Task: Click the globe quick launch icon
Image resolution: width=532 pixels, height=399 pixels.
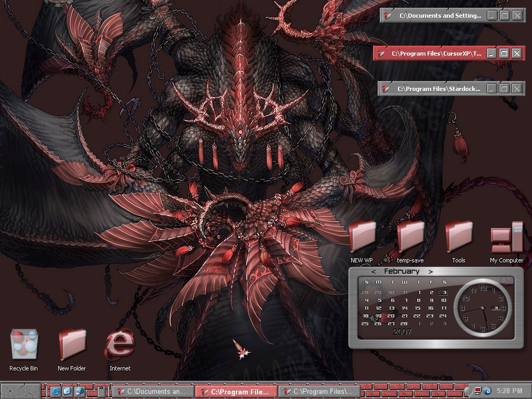Action: pos(79,391)
